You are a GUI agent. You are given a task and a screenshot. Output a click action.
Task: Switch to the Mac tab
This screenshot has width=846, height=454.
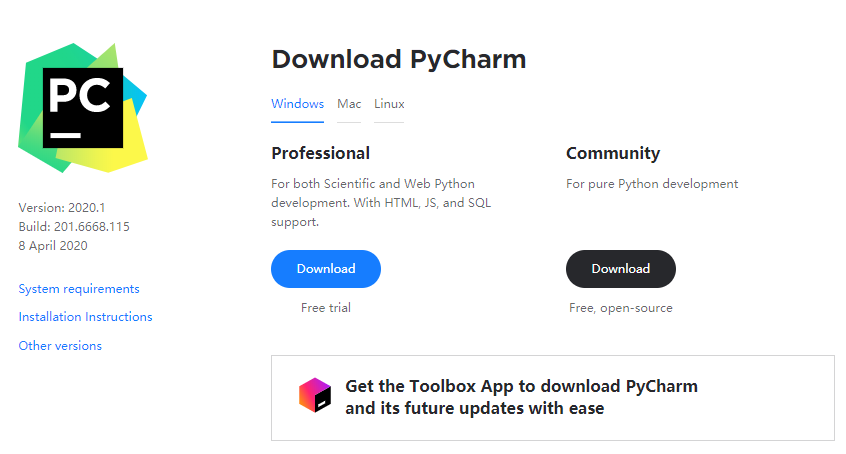349,104
